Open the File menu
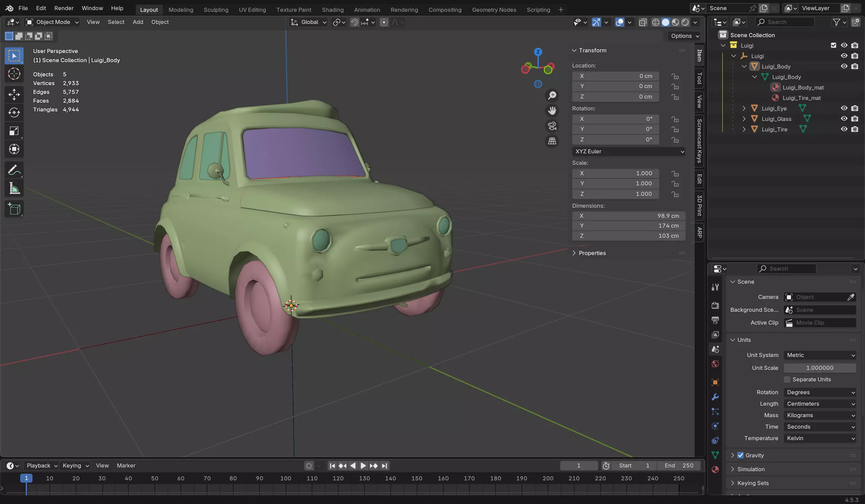This screenshot has width=865, height=504. point(23,8)
